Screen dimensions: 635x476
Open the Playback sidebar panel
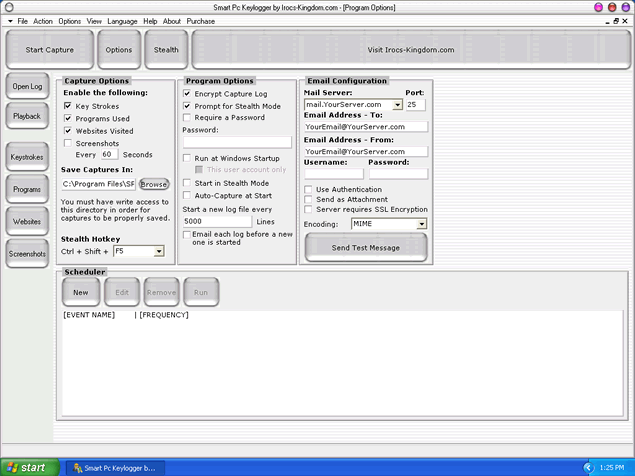click(x=27, y=116)
